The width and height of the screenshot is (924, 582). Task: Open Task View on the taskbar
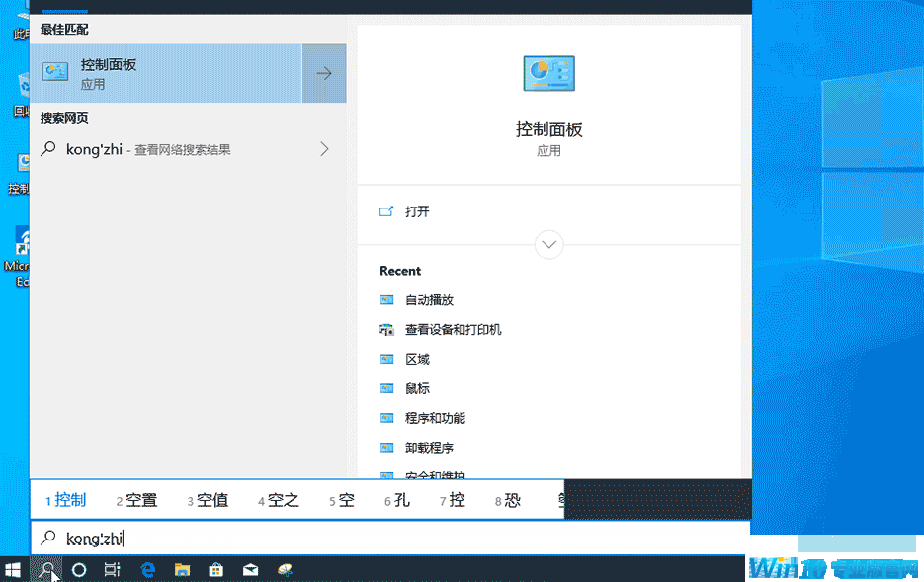(x=112, y=569)
